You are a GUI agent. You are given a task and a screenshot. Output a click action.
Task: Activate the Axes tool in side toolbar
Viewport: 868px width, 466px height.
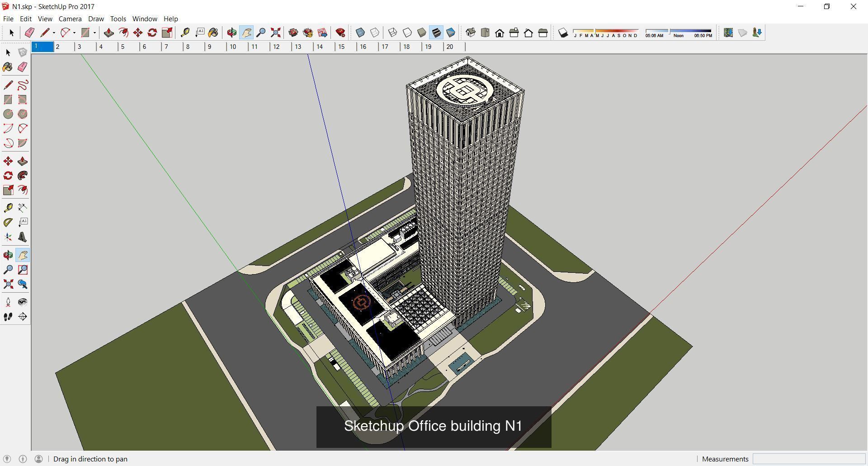point(8,237)
